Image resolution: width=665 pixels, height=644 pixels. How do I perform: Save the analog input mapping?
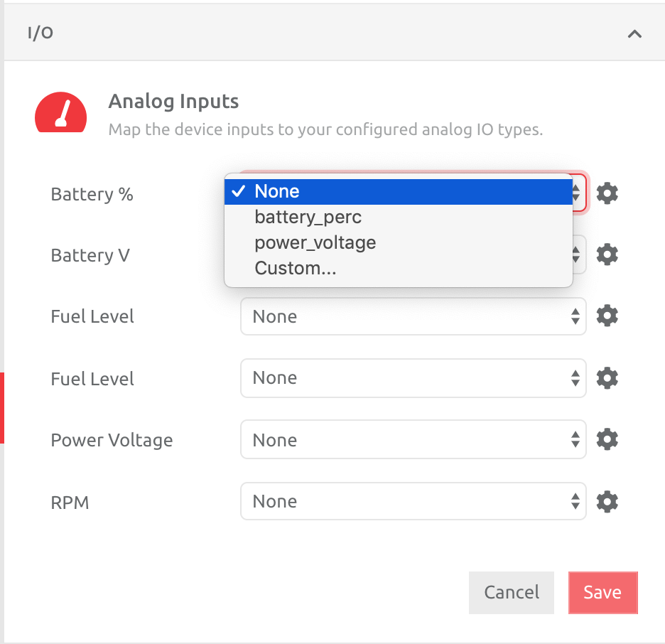[x=602, y=592]
